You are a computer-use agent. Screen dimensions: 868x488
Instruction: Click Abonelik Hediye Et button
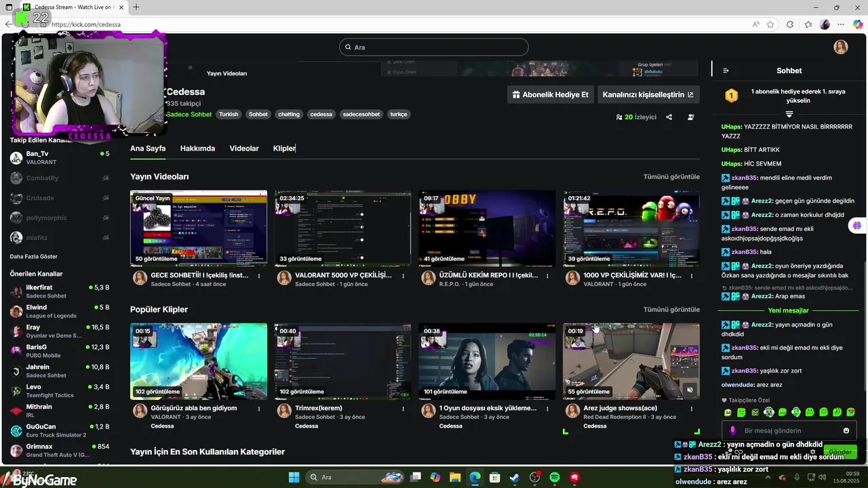pos(551,95)
